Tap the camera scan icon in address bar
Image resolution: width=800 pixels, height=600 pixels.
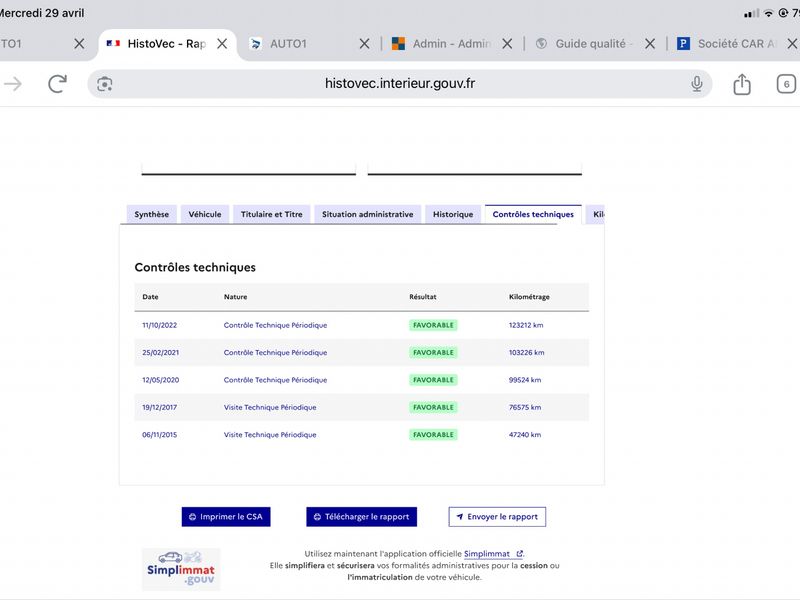tap(105, 84)
